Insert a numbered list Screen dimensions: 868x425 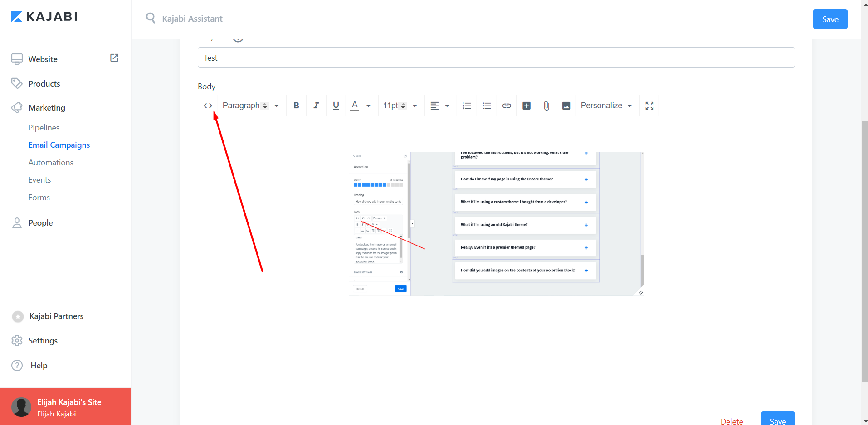point(467,106)
